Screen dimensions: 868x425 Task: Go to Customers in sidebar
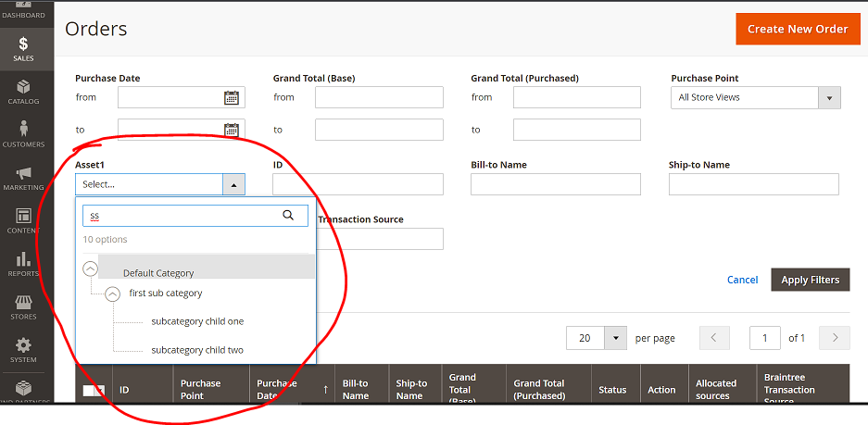(x=23, y=134)
